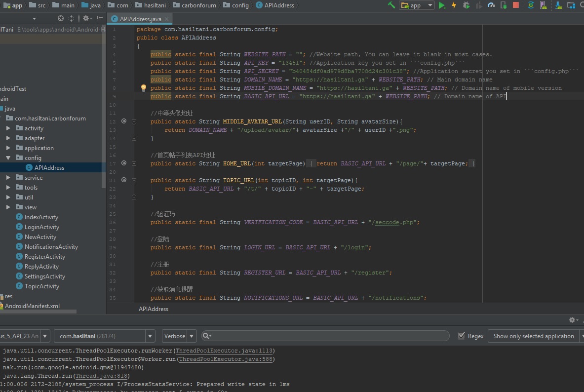Click the carbonforum breadcrumb
Image resolution: width=584 pixels, height=392 pixels.
195,5
